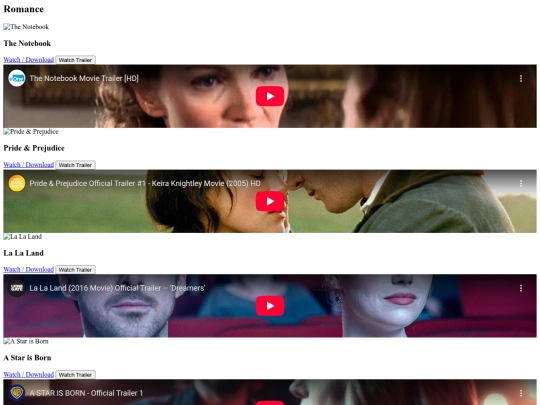Image resolution: width=540 pixels, height=405 pixels.
Task: Click Watch Trailer button under Pride & Prejudice
Action: (75, 165)
